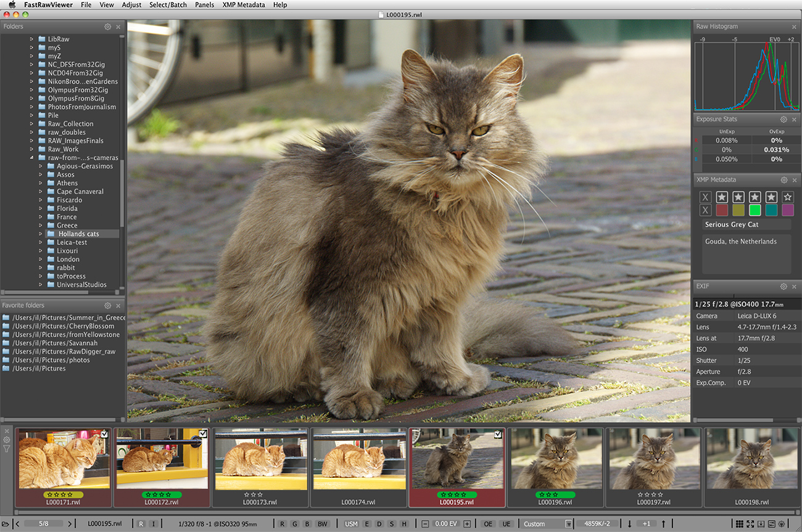Screen dimensions: 802x532
Task: Open the Exposure Stats settings gear
Action: (783, 120)
